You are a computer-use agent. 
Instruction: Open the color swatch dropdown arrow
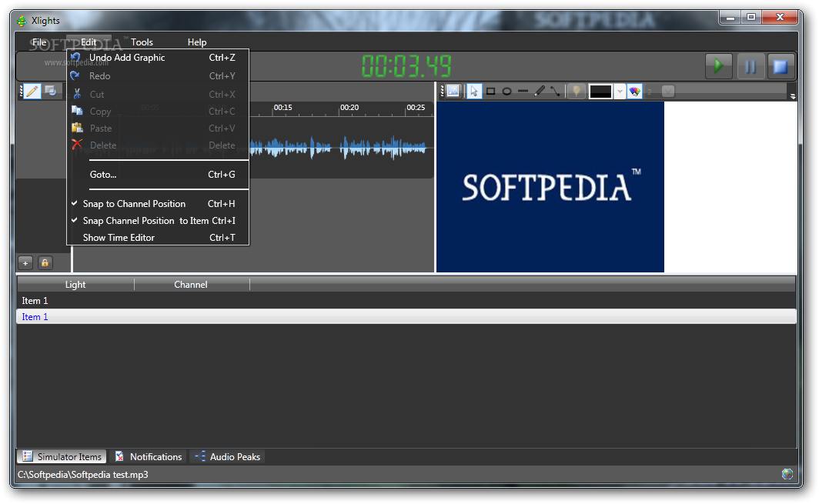coord(620,92)
